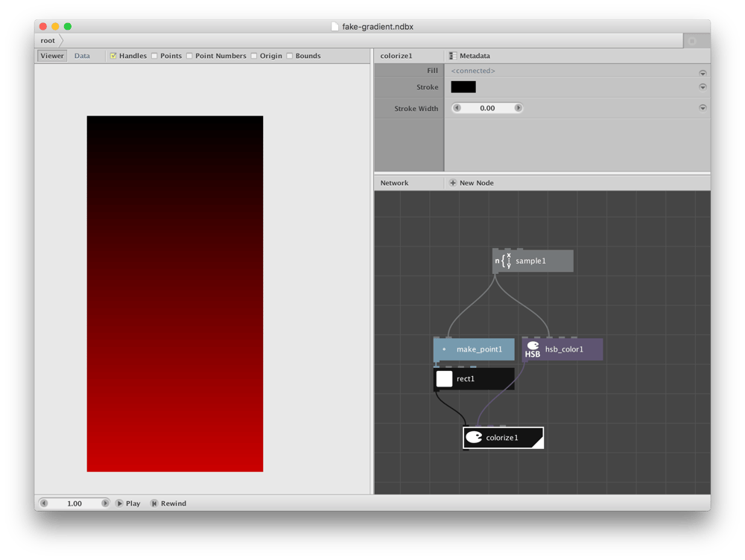Open the Stroke parameter dropdown arrow
This screenshot has width=745, height=560.
click(x=703, y=87)
